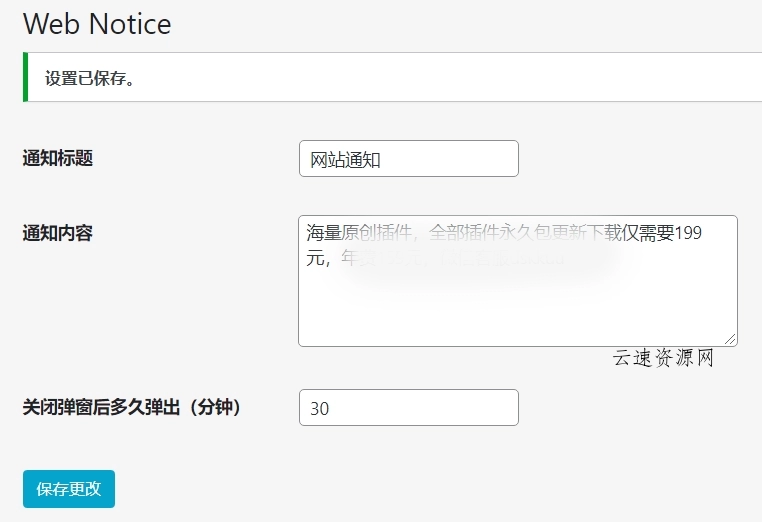Click the number 199 in the content textarea
Viewport: 762px width, 522px height.
click(x=688, y=234)
